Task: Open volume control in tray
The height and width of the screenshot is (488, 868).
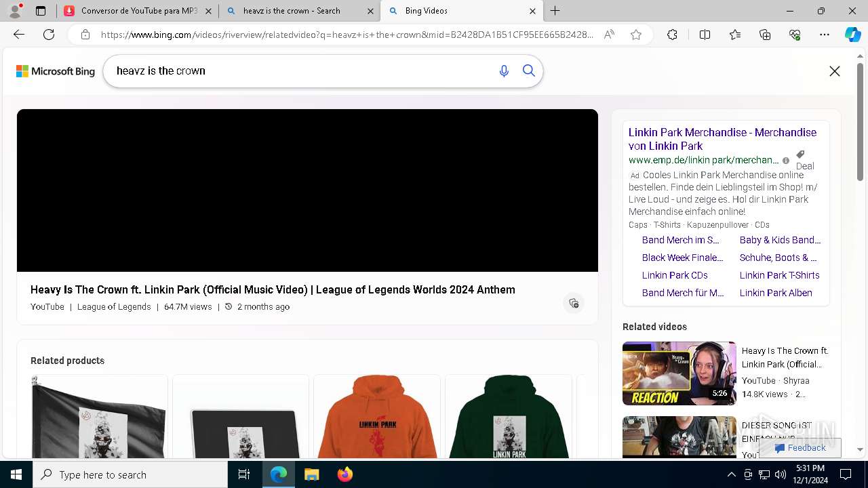Action: tap(781, 474)
